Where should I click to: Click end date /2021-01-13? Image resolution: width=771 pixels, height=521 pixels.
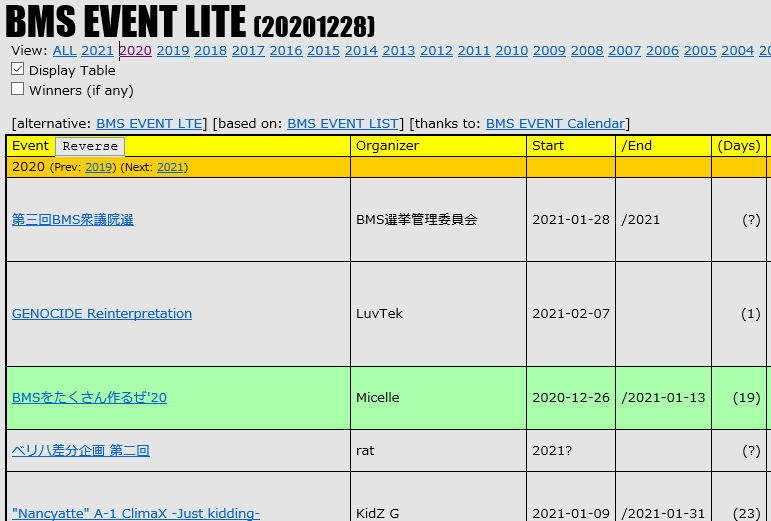pos(663,398)
